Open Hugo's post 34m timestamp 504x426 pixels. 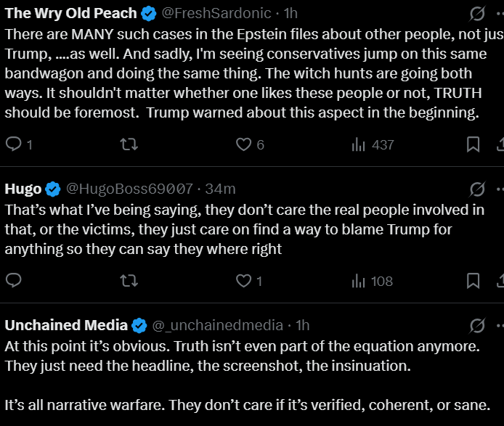pos(221,189)
